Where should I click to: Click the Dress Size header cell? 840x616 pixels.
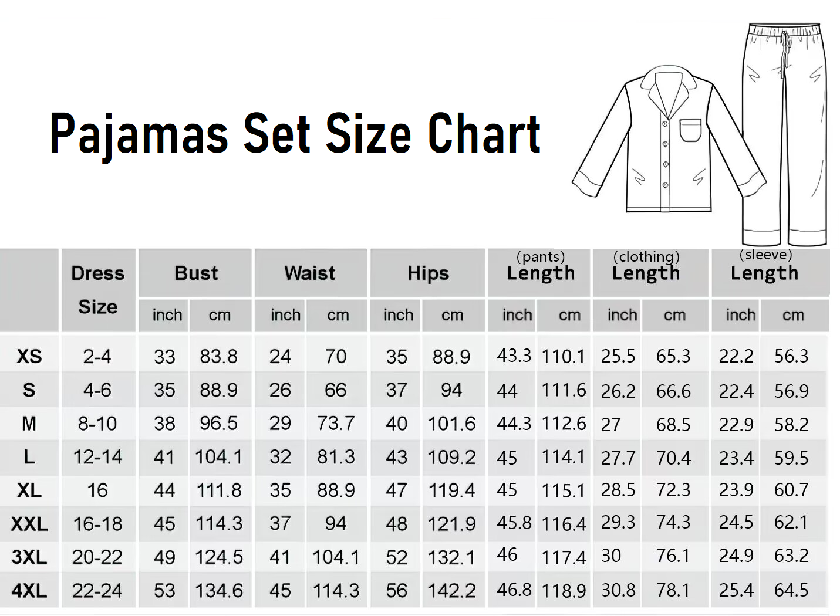[98, 290]
